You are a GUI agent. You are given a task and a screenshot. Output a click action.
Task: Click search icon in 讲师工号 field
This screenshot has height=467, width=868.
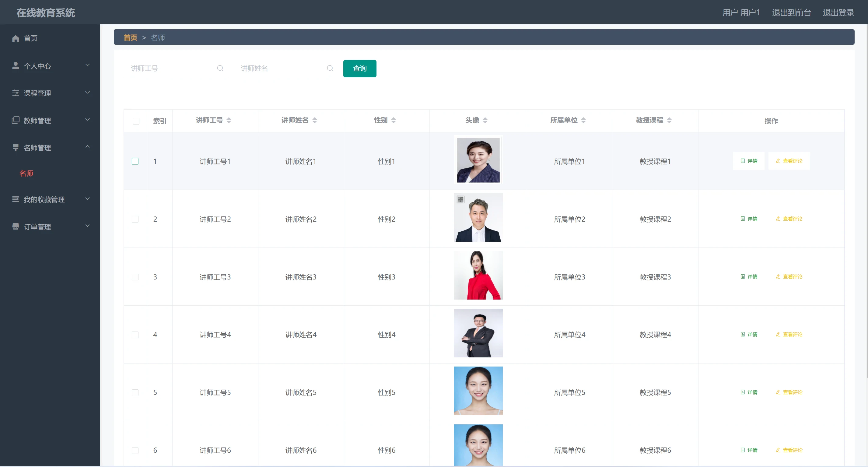point(220,68)
